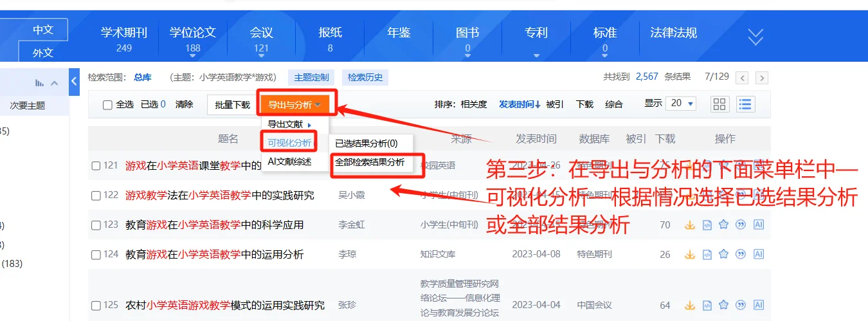The image size is (868, 321).
Task: Open HTML reading for row 125
Action: pyautogui.click(x=707, y=305)
